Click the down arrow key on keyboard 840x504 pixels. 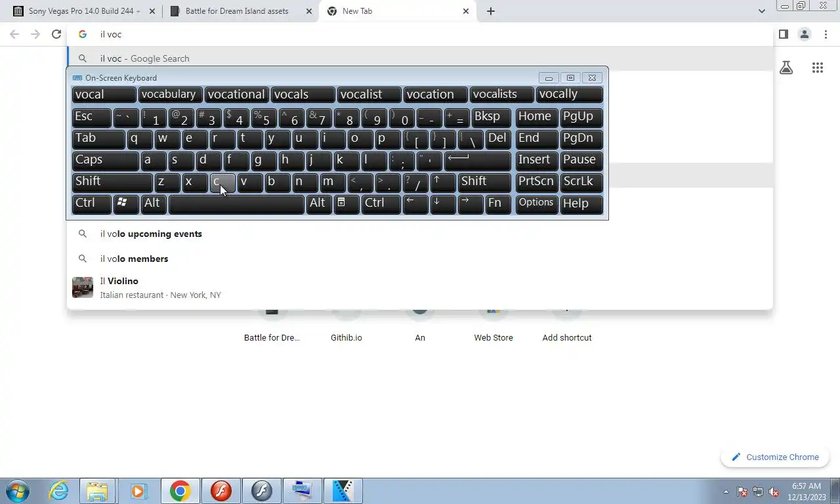(x=443, y=204)
